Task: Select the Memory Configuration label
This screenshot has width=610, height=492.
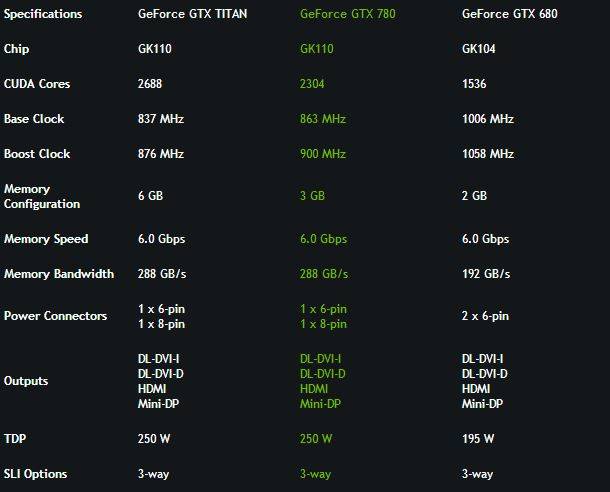Action: [x=42, y=196]
